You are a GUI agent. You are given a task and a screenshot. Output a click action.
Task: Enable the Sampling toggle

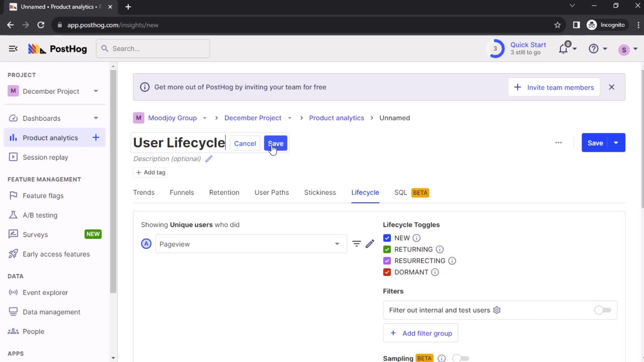tap(461, 358)
